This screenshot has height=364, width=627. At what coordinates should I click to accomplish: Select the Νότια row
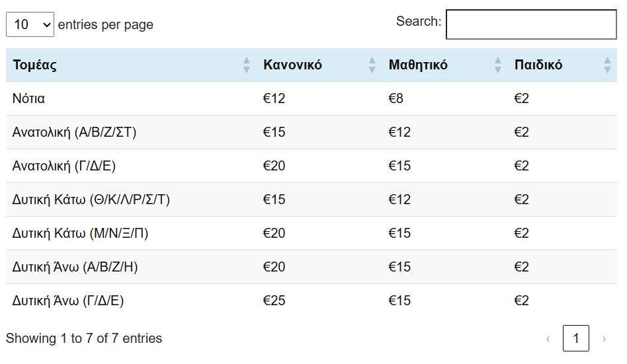click(29, 98)
